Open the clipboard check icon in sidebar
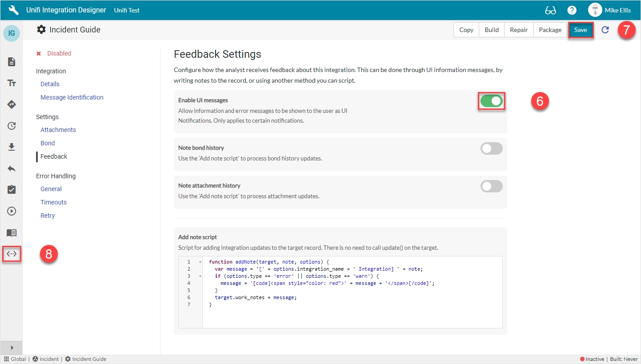The height and width of the screenshot is (364, 641). (x=12, y=190)
